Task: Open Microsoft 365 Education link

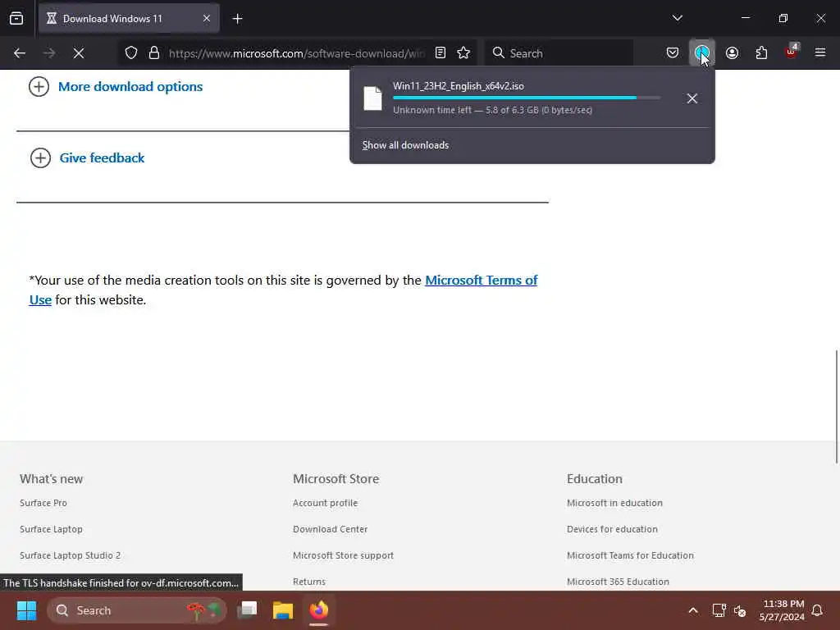Action: (618, 582)
